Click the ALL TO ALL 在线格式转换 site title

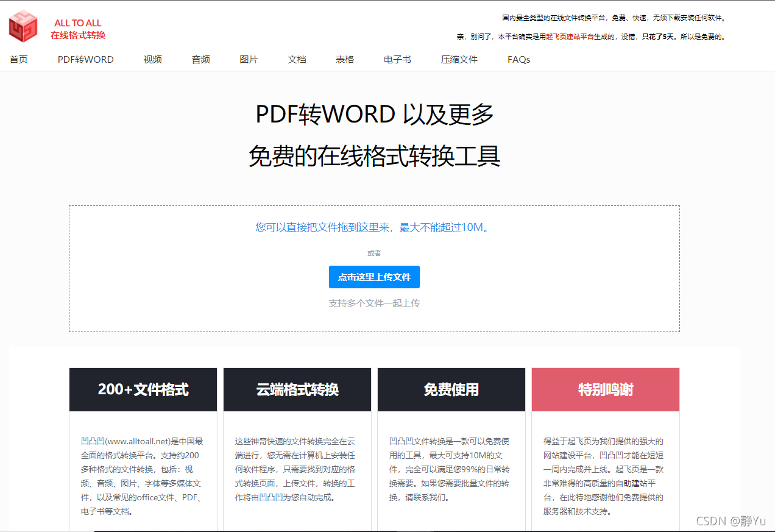(78, 29)
